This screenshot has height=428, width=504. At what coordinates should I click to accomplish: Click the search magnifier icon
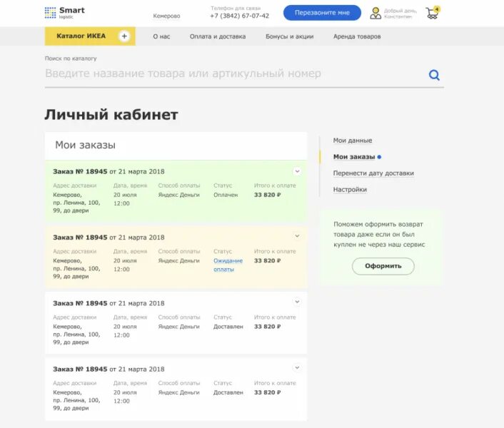pyautogui.click(x=434, y=75)
